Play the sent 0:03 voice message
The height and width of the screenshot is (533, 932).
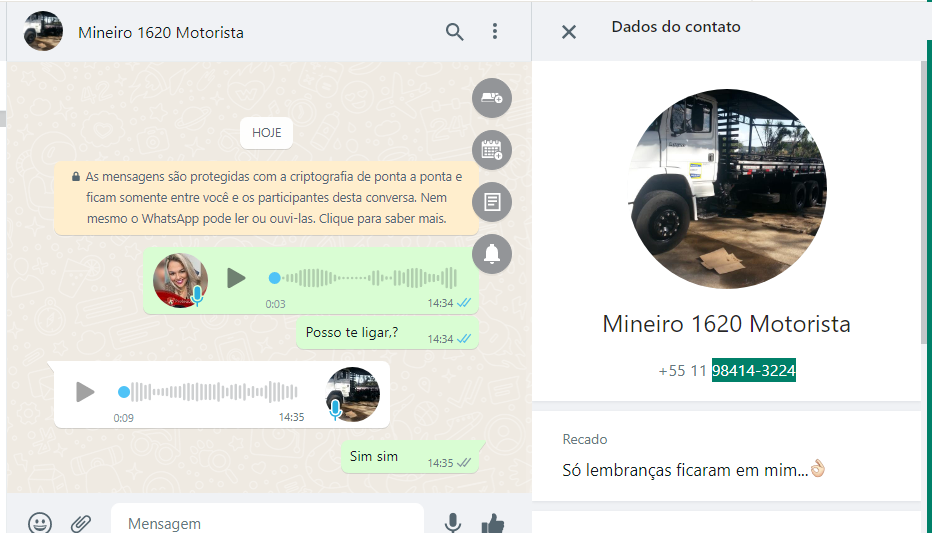point(236,278)
